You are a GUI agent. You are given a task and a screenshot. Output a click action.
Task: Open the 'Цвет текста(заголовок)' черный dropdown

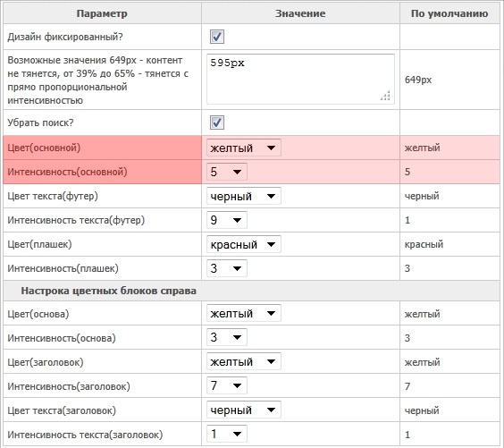click(244, 410)
